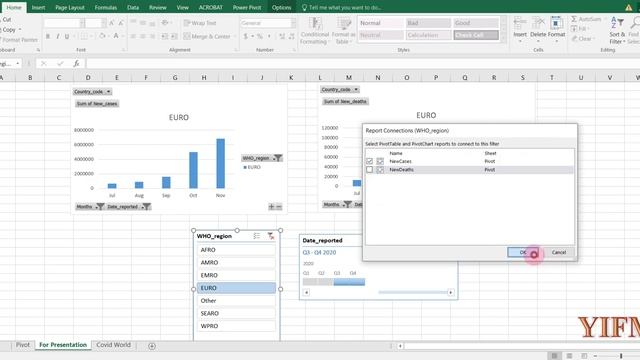Click the Sum of New_cases field button
640x360 pixels.
tap(97, 104)
